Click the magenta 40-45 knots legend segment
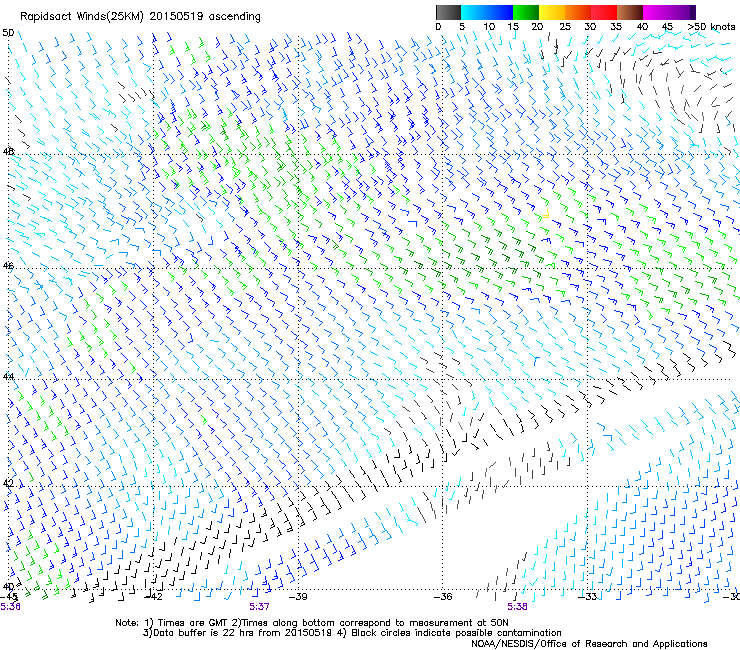This screenshot has height=650, width=740. tap(656, 12)
